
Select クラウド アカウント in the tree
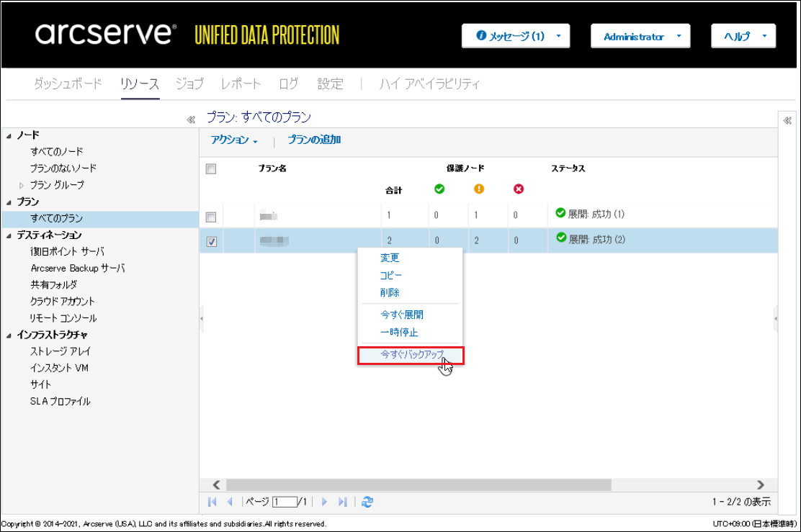pyautogui.click(x=63, y=302)
